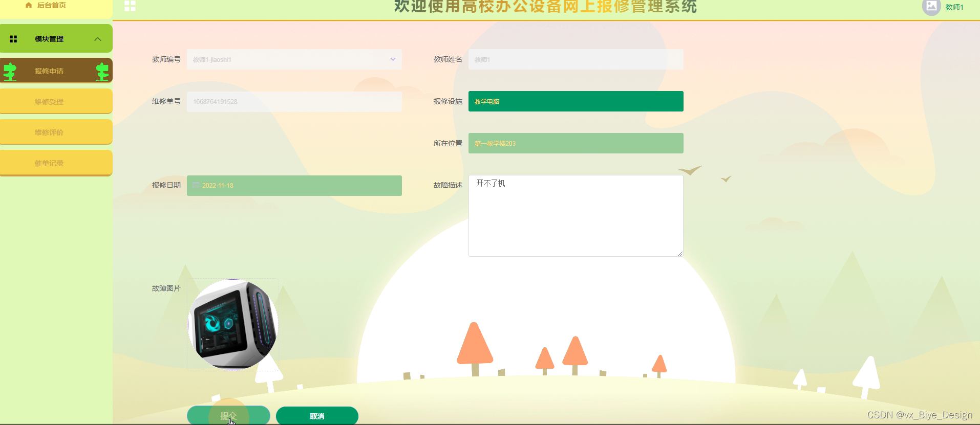Click the 所在位置 field
This screenshot has width=980, height=425.
pyautogui.click(x=576, y=143)
